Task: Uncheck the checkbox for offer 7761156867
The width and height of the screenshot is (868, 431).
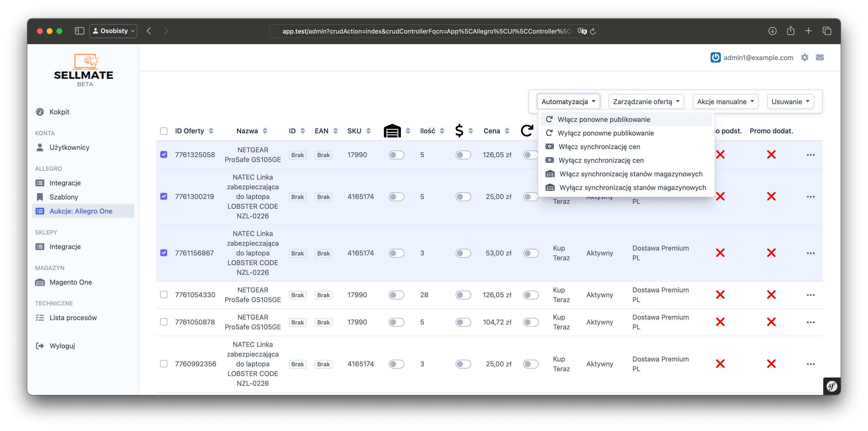Action: [164, 253]
